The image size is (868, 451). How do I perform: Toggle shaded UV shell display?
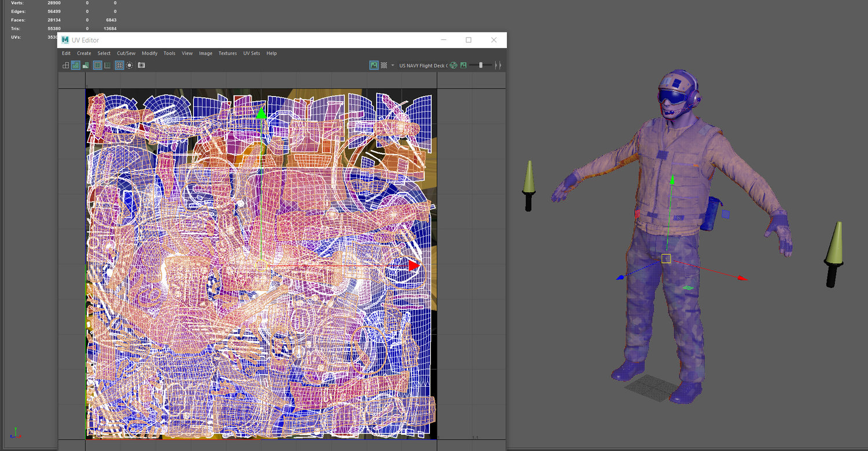coord(76,65)
